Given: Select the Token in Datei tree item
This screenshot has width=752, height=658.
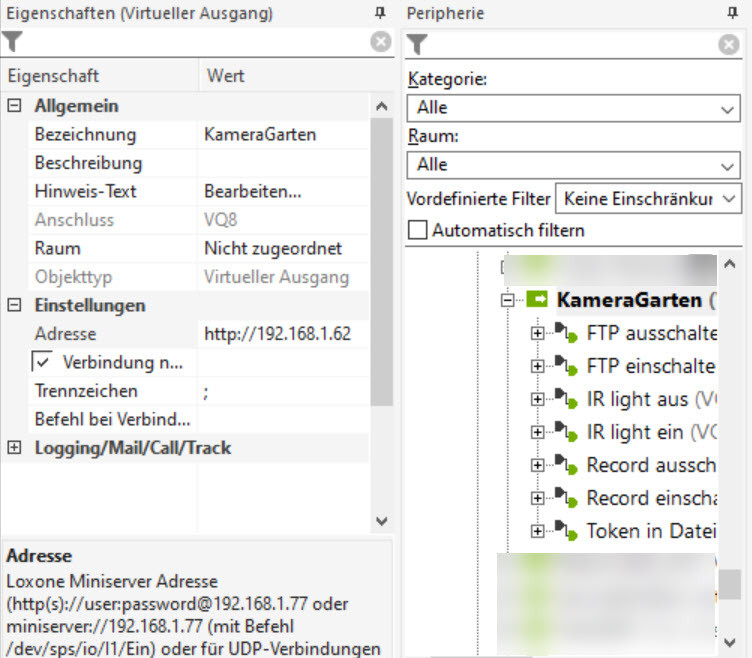Looking at the screenshot, I should point(651,531).
